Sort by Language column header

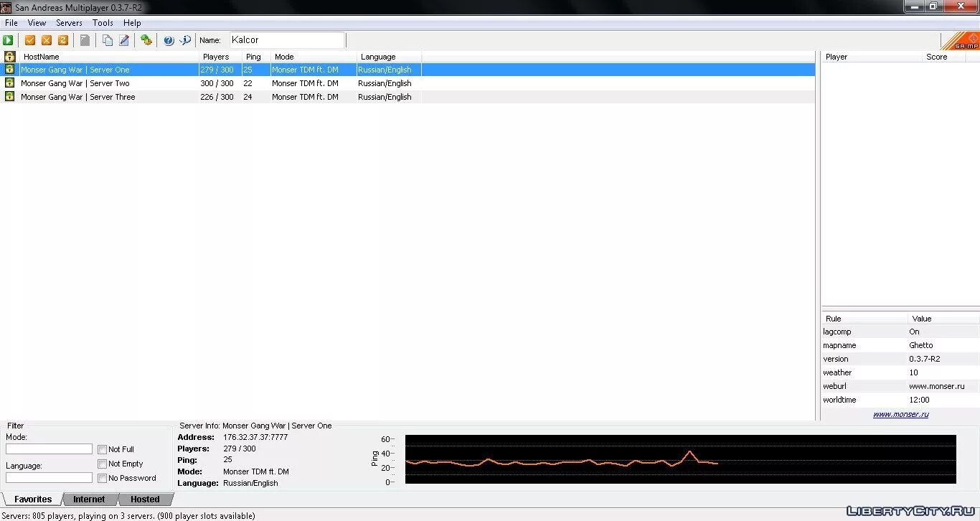click(389, 57)
